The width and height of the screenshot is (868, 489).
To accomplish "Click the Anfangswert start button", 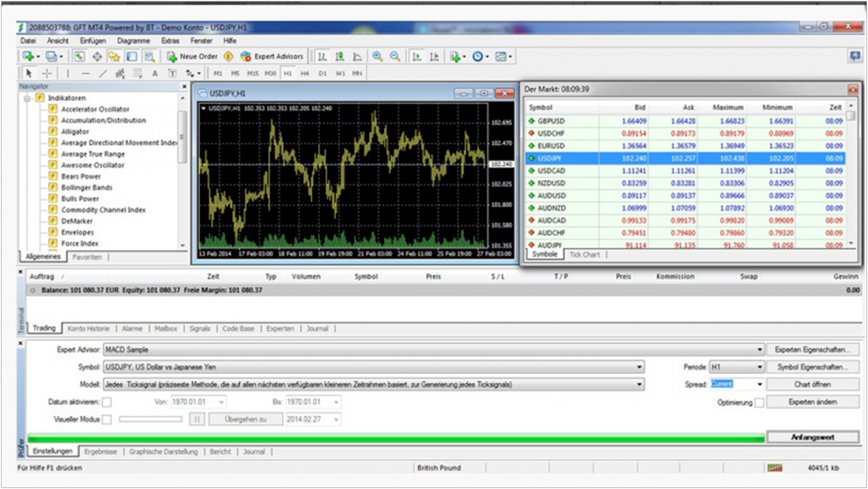I will pos(812,437).
